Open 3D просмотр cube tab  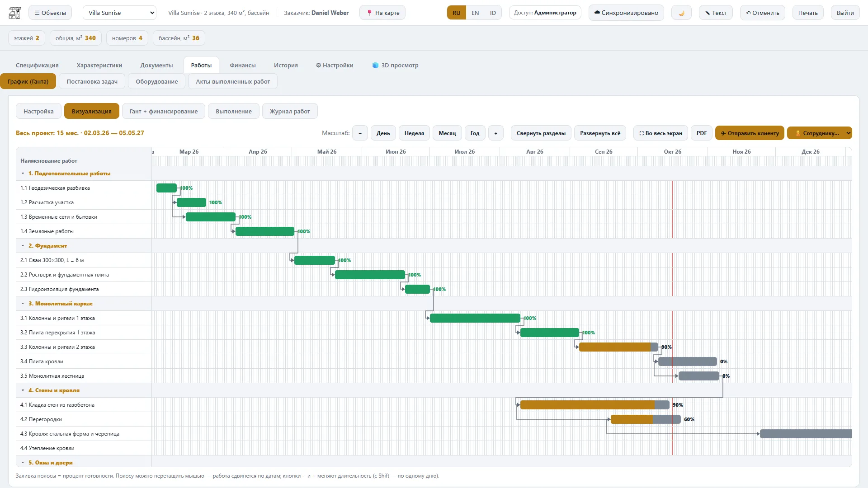(x=395, y=65)
